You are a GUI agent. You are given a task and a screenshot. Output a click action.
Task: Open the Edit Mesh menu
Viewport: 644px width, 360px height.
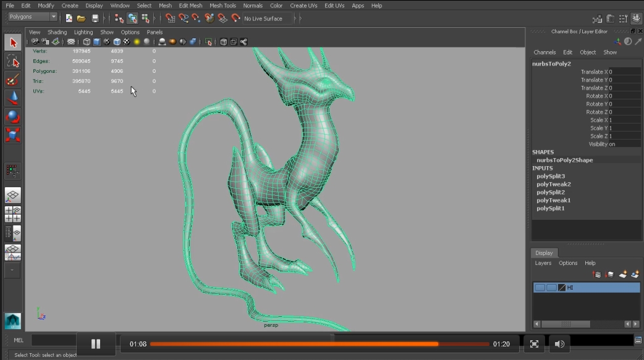pyautogui.click(x=190, y=6)
